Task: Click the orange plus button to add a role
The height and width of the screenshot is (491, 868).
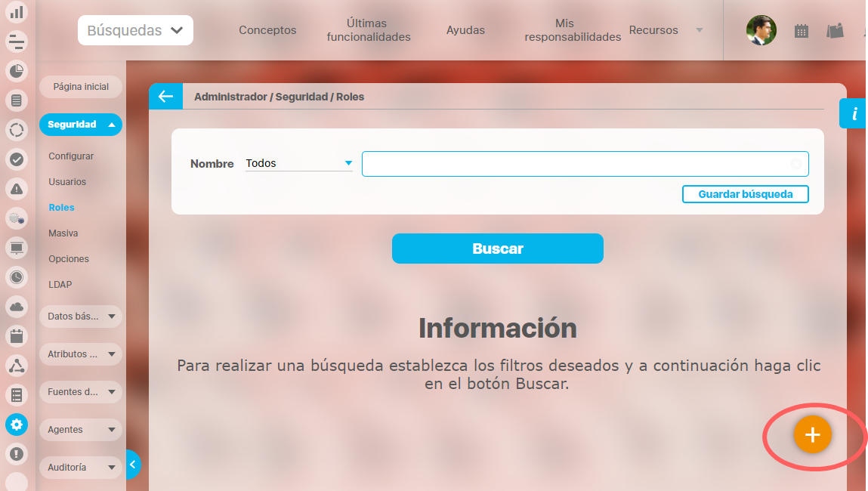Action: click(812, 435)
